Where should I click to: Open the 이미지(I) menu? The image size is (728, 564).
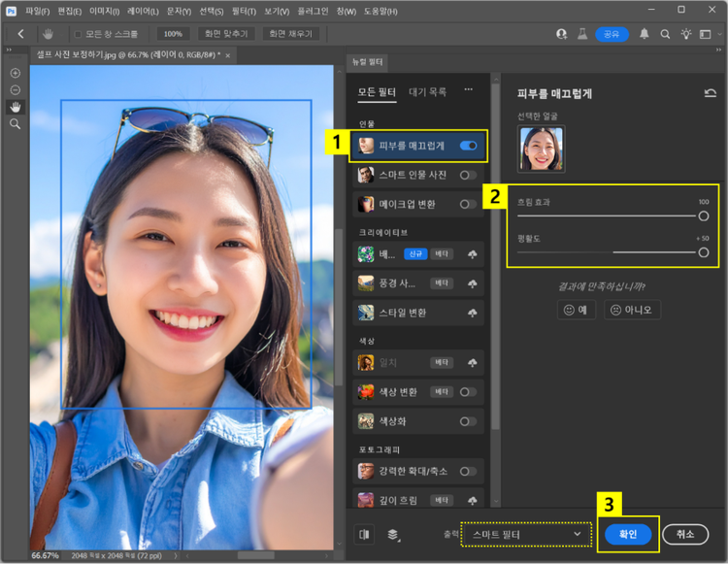coord(104,11)
